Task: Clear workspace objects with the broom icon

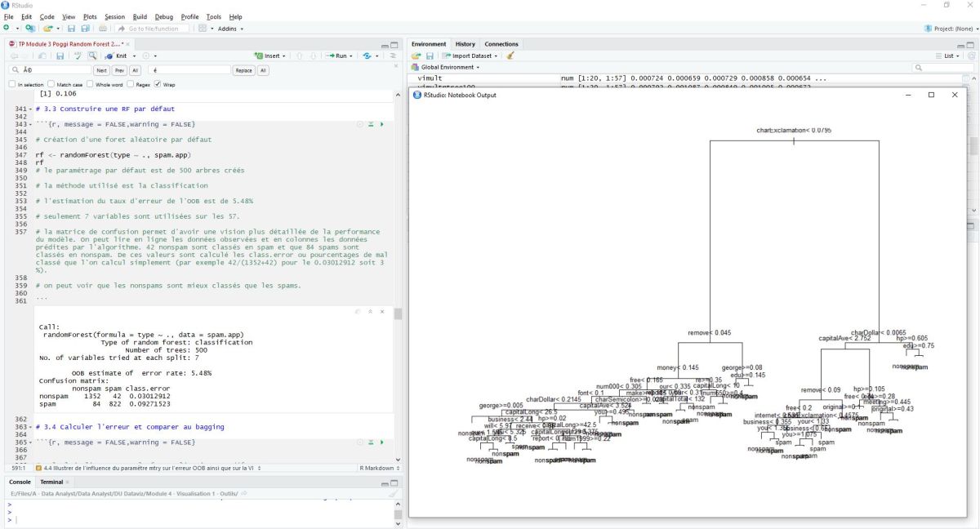Action: click(510, 56)
